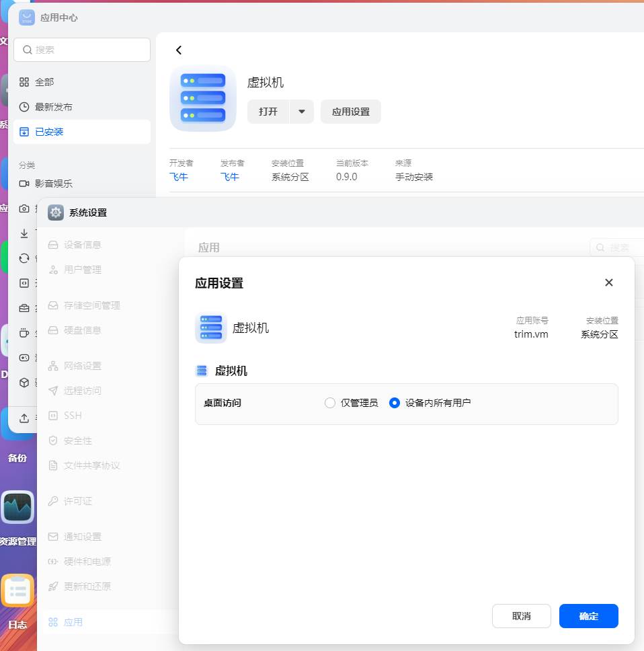Click the 系统设置 gear icon in title bar
Screen dimensions: 644x651
56,213
